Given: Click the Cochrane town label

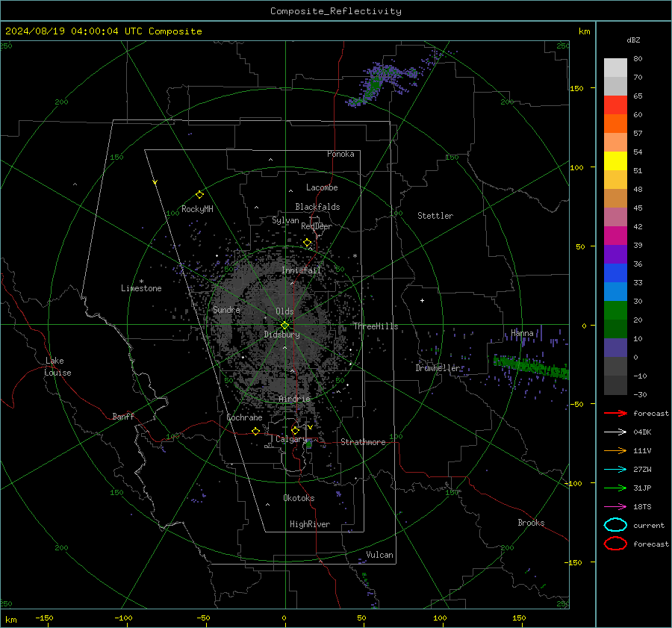Looking at the screenshot, I should (244, 417).
